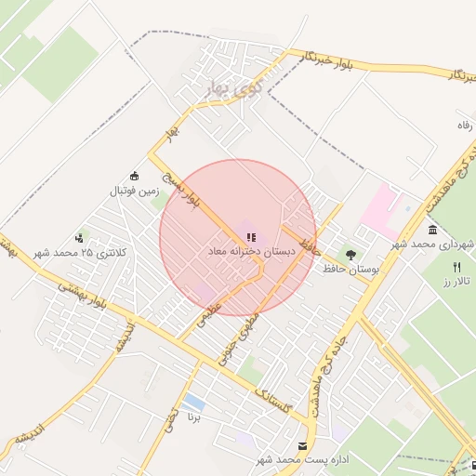Open the municipality building icon شهرداری محمد شهر
The width and height of the screenshot is (476, 476).
(432, 230)
